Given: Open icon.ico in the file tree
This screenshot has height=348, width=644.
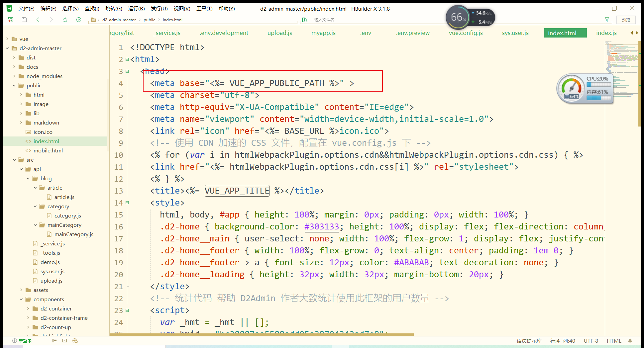Looking at the screenshot, I should (43, 132).
